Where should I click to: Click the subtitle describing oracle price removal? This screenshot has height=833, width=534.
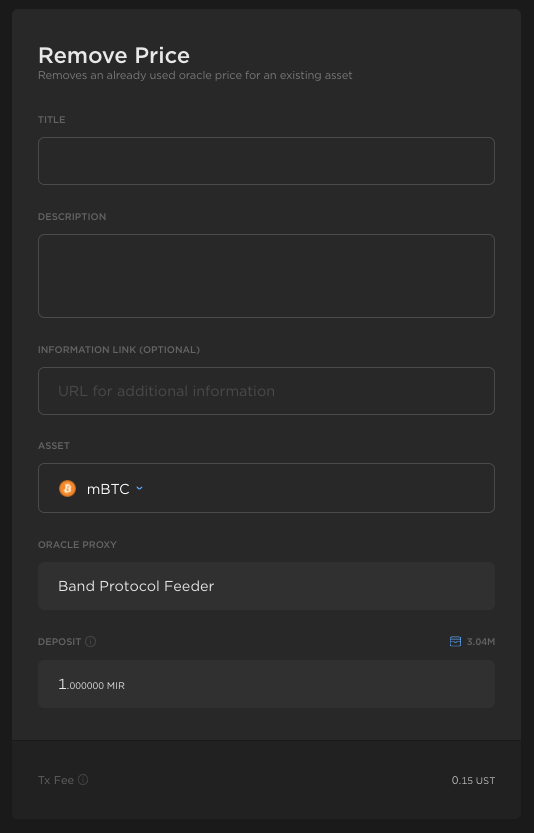pyautogui.click(x=195, y=75)
